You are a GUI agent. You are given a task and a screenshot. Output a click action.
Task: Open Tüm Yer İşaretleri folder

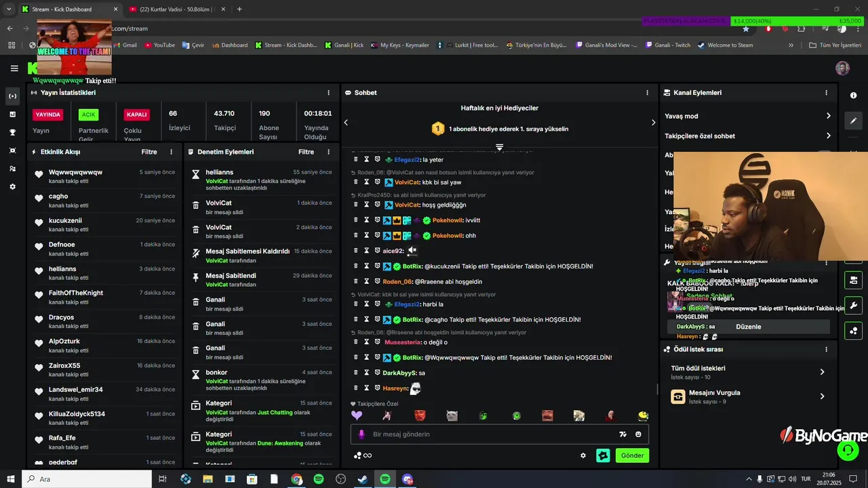tap(835, 45)
